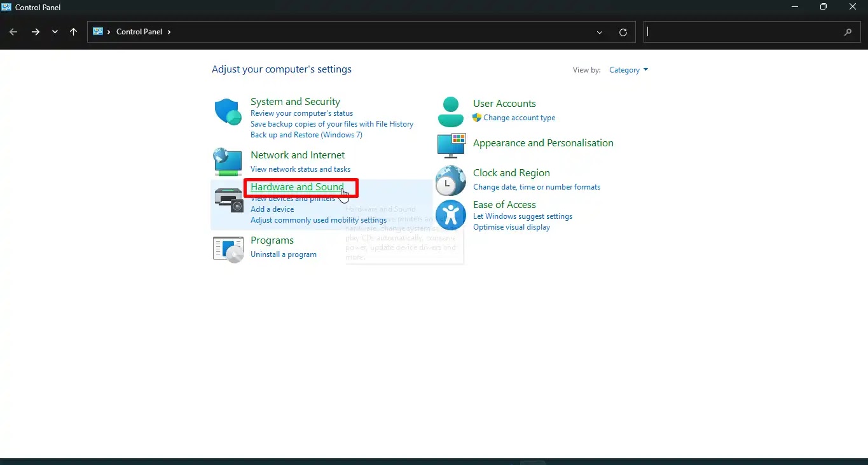Open System and Security heading
Screen dimensions: 868x465
click(x=295, y=102)
